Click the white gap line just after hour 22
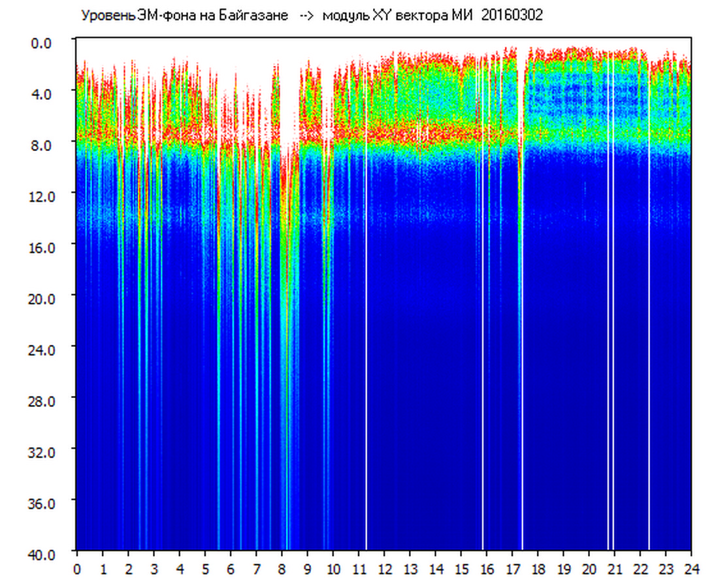The image size is (716, 588). (649, 327)
